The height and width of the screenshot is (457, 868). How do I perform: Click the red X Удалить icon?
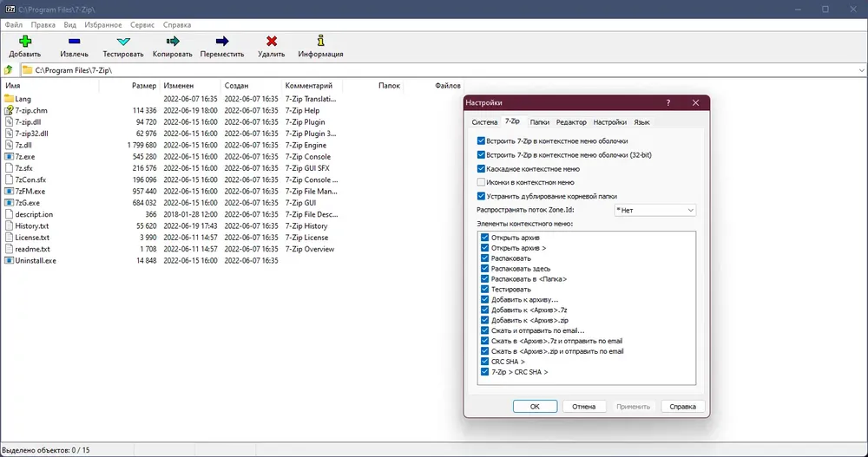[271, 42]
